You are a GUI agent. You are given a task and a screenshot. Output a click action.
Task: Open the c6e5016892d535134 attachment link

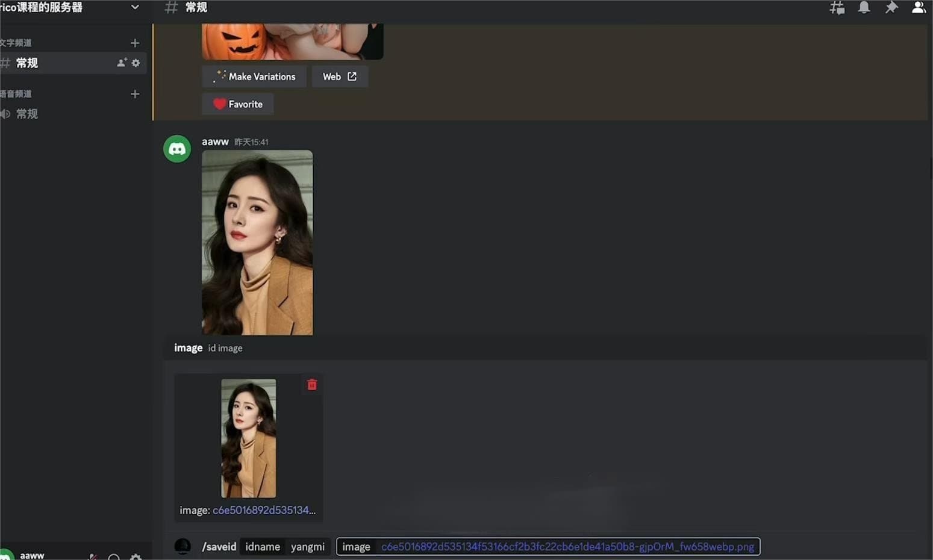coord(264,510)
